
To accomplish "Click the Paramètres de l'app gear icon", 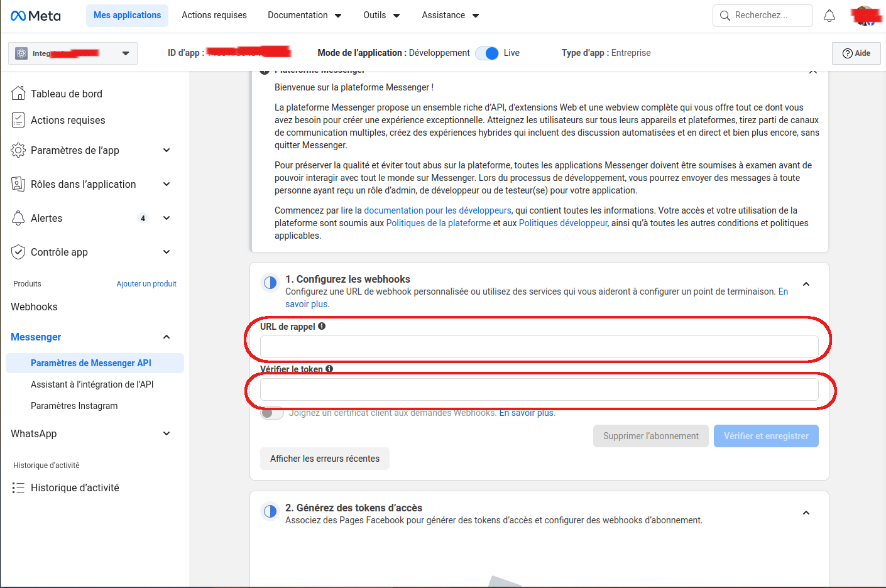I will pyautogui.click(x=18, y=150).
